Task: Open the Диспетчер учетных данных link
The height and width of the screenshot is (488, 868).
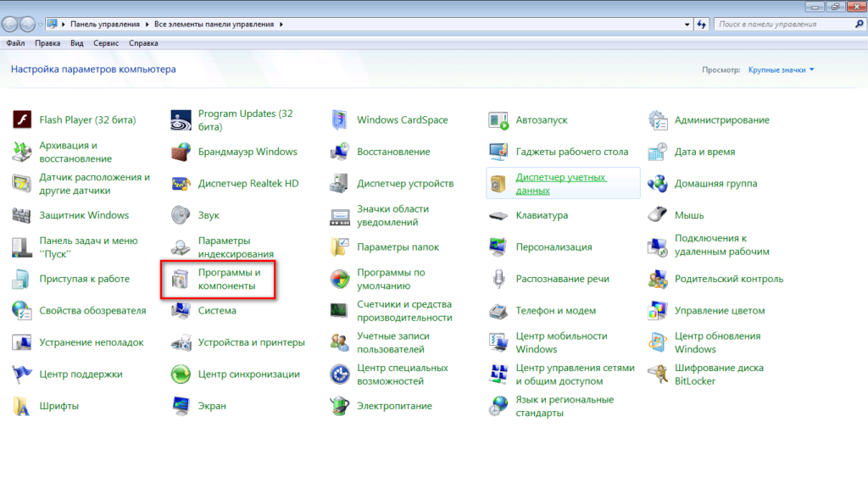Action: [x=560, y=184]
